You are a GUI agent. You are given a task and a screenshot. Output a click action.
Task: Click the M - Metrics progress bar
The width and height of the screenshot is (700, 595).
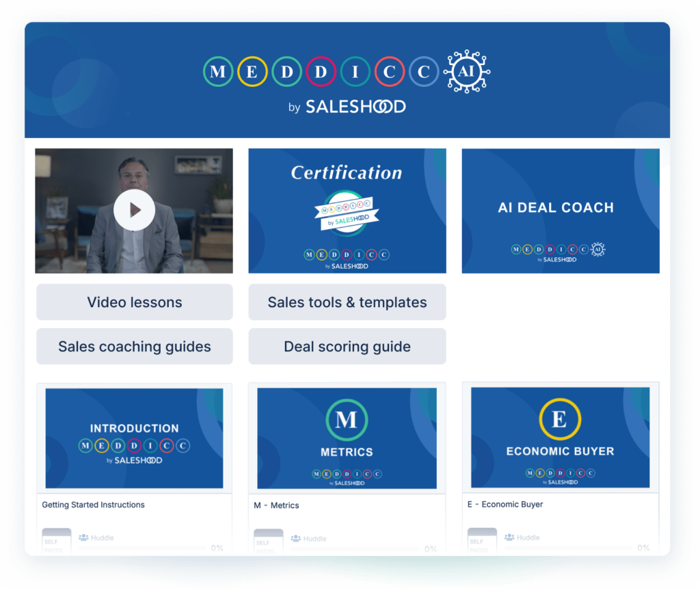coord(355,548)
